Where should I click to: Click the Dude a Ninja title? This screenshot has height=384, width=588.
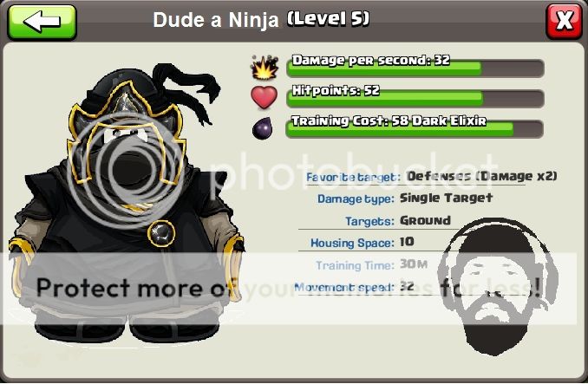[216, 20]
